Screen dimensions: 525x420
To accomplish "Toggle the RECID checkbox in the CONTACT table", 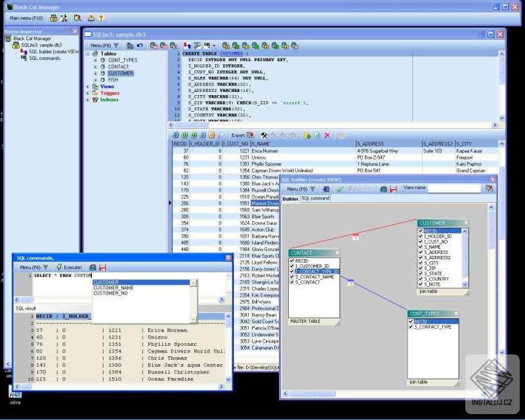I will click(292, 261).
